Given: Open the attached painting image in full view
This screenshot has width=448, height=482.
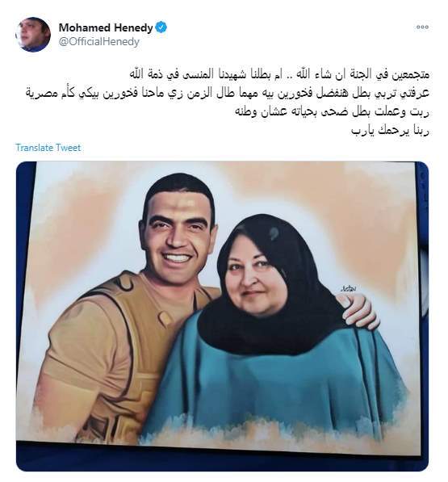Looking at the screenshot, I should [222, 316].
